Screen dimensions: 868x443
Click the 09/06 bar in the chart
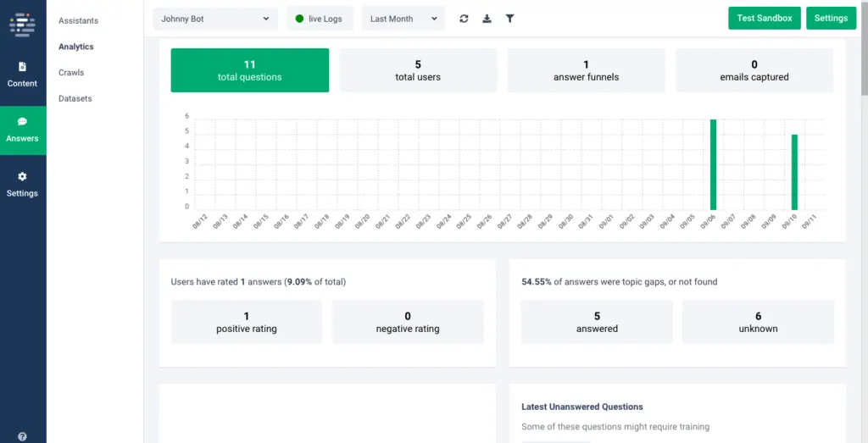coord(713,165)
